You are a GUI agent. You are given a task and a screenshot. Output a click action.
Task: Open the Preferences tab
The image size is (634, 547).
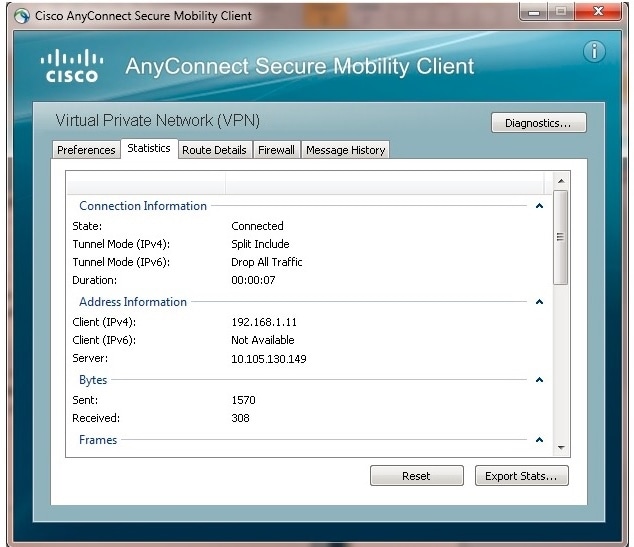[x=86, y=150]
